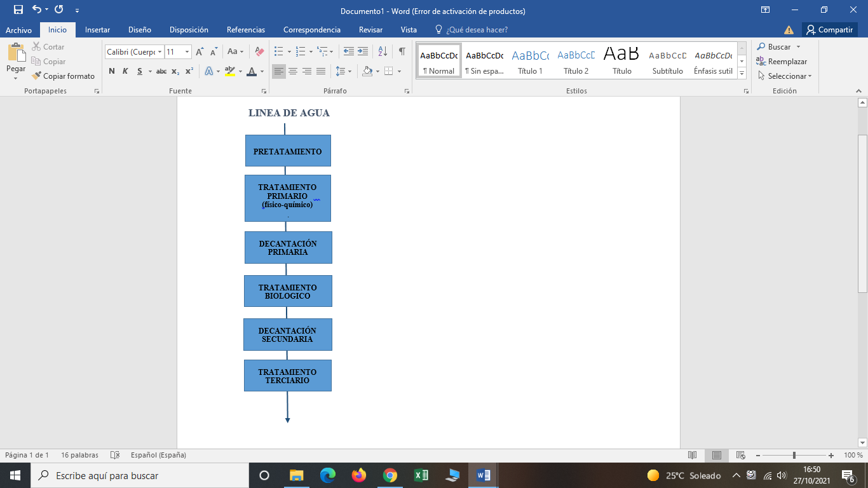
Task: Click the Reemplazar button
Action: (x=782, y=62)
